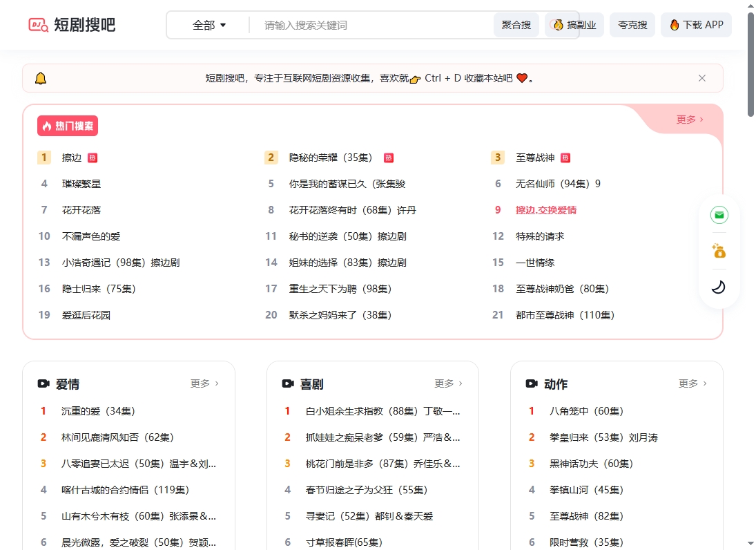Click the flame 热门搜索 badge

tap(67, 125)
